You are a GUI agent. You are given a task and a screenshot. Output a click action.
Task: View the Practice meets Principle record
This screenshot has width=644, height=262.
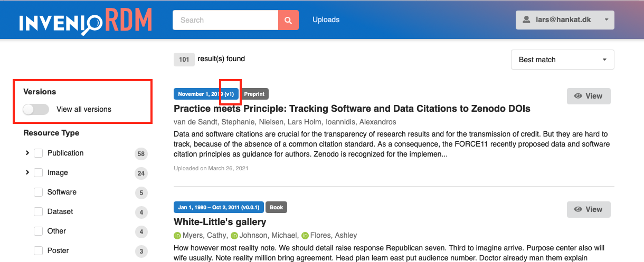(x=589, y=96)
